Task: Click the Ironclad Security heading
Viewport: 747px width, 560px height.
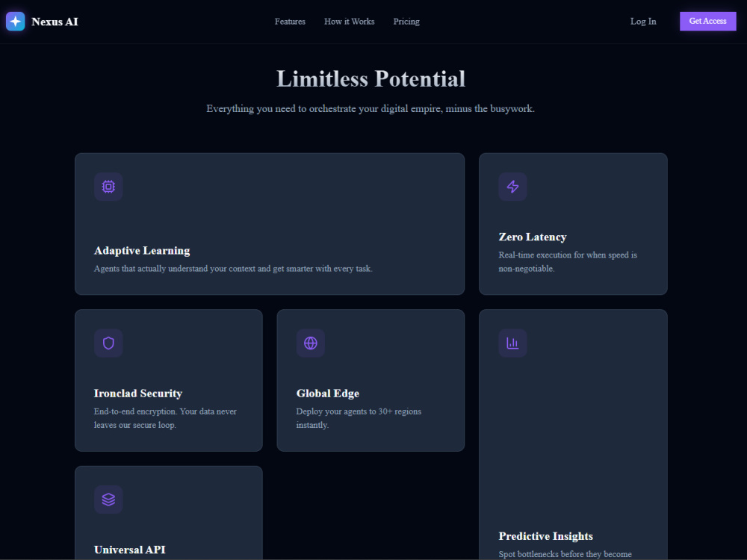Action: click(138, 393)
